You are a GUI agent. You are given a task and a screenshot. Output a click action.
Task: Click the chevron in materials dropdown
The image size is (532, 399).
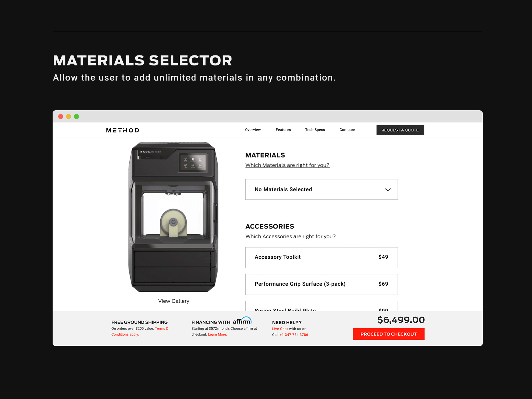click(x=388, y=189)
